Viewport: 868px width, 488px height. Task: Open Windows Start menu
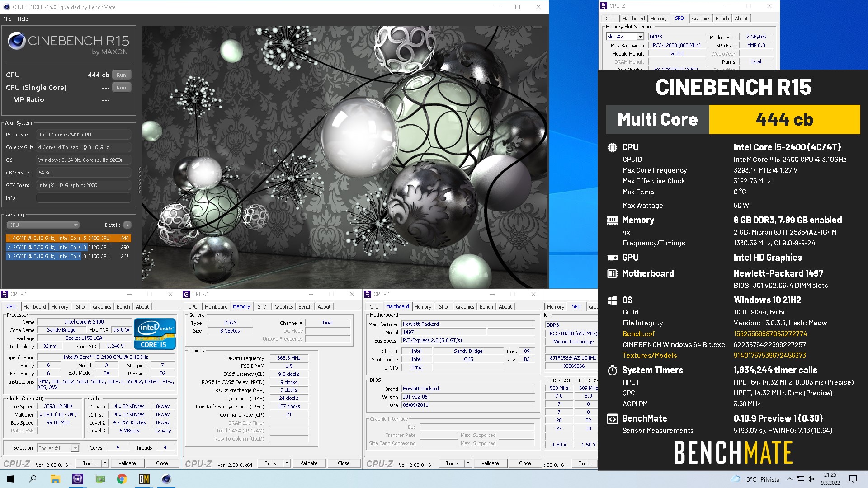[x=11, y=479]
